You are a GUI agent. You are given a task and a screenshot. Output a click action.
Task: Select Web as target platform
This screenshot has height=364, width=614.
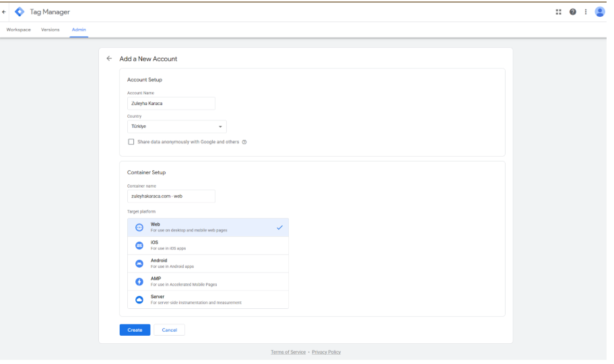click(208, 227)
